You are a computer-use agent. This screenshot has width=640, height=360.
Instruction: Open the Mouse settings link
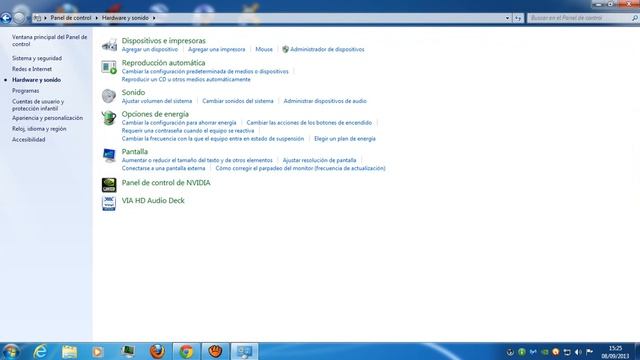point(264,49)
